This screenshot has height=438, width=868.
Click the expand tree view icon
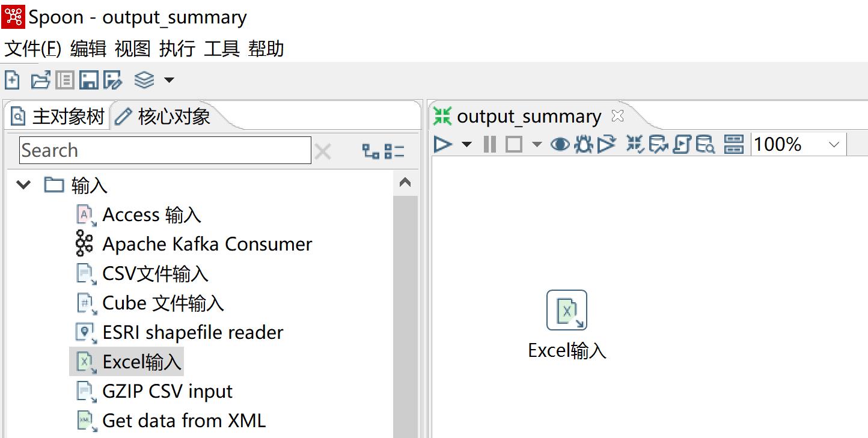(371, 151)
